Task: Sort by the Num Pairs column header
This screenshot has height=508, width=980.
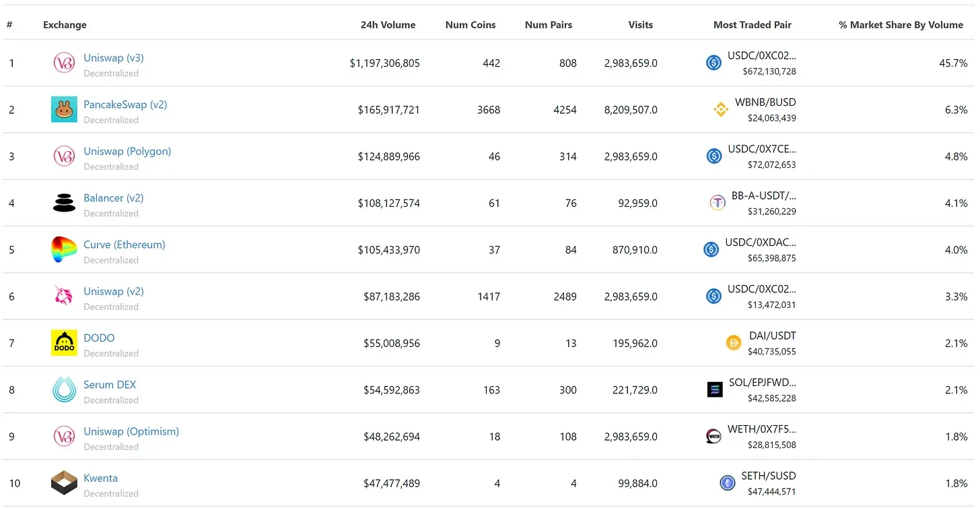Action: 549,25
